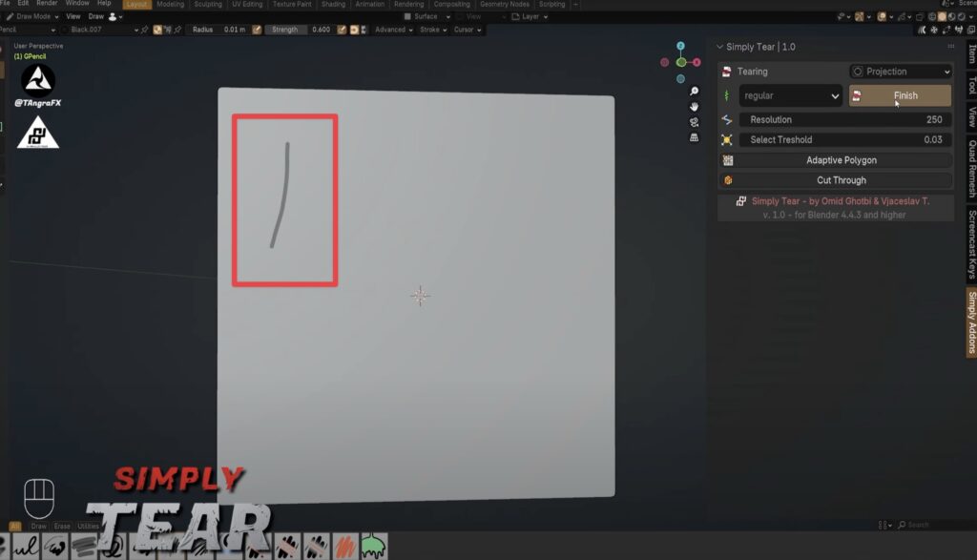The image size is (977, 560).
Task: Enable wireframe viewport shading
Action: (933, 17)
